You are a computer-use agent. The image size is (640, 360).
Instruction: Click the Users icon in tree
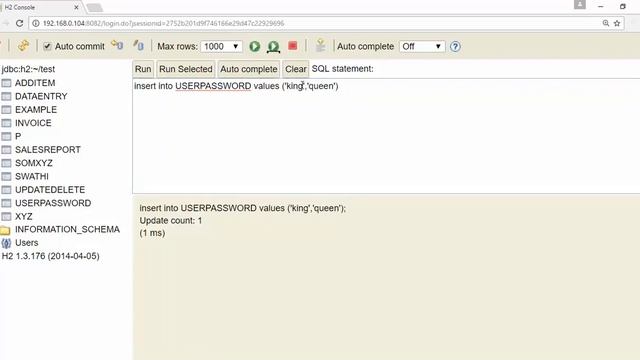click(6, 244)
